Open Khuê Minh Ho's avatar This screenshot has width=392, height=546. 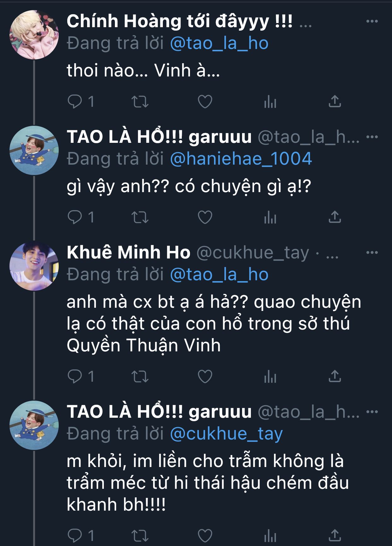coord(34,266)
